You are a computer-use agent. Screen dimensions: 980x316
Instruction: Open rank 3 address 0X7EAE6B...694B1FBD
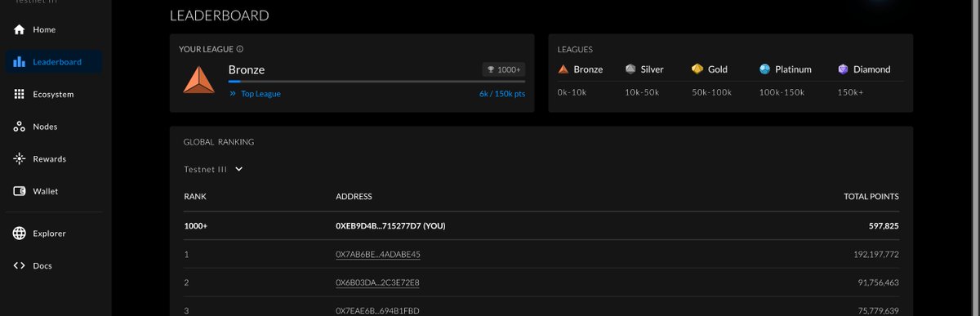click(377, 310)
